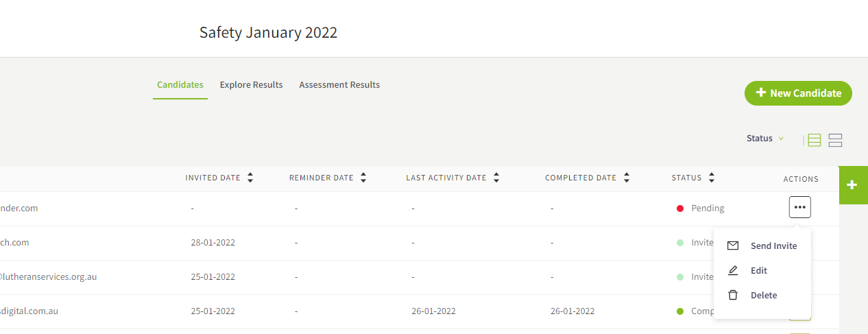Click the lutheranservices.org.au candidate email

pos(48,277)
